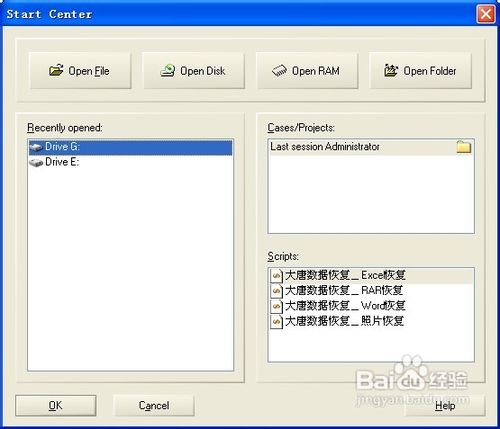This screenshot has height=429, width=500.
Task: Click the Word恢复 script file icon
Action: 276,306
